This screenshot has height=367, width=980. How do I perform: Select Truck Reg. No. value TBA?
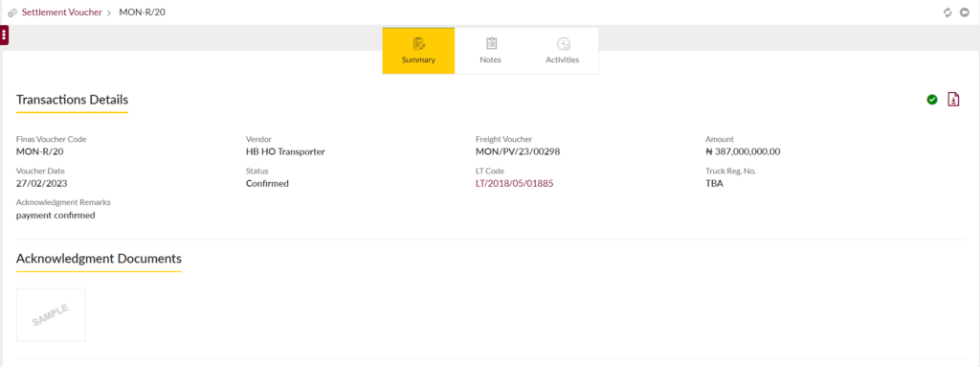[714, 184]
